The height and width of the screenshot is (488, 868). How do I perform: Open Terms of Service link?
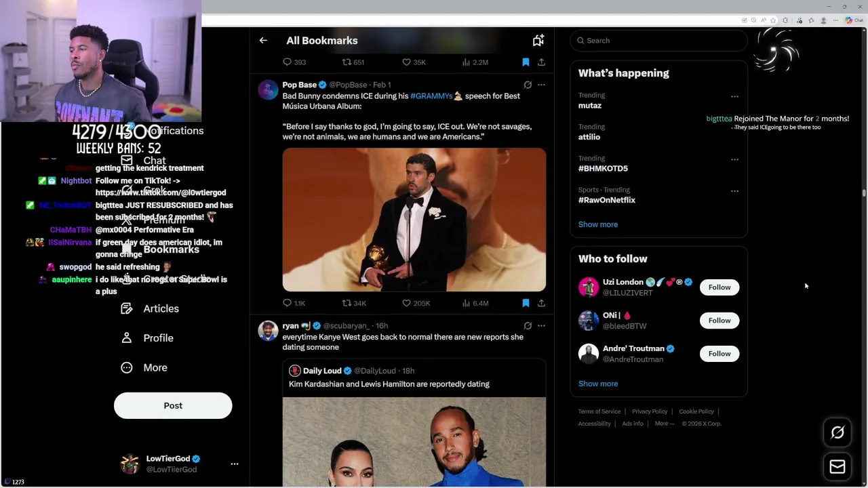point(599,411)
